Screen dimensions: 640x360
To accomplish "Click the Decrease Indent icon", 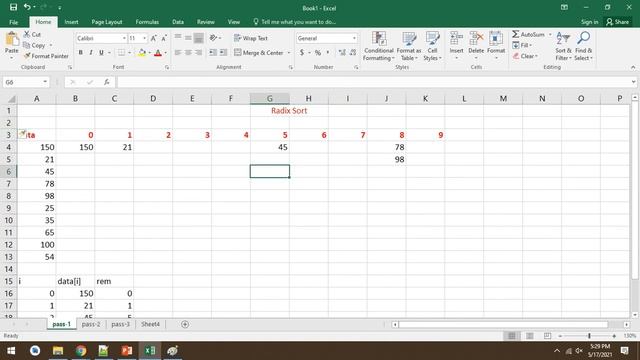I will (213, 53).
